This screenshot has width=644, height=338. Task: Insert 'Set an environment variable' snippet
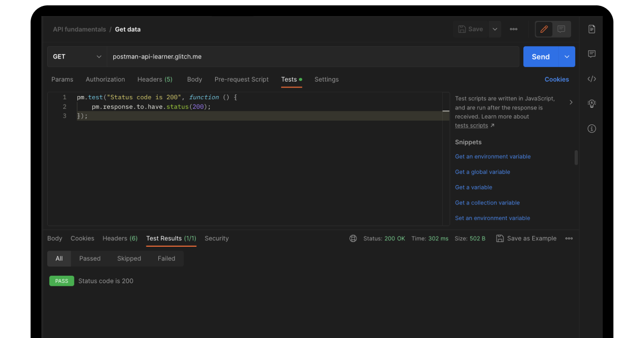(493, 218)
